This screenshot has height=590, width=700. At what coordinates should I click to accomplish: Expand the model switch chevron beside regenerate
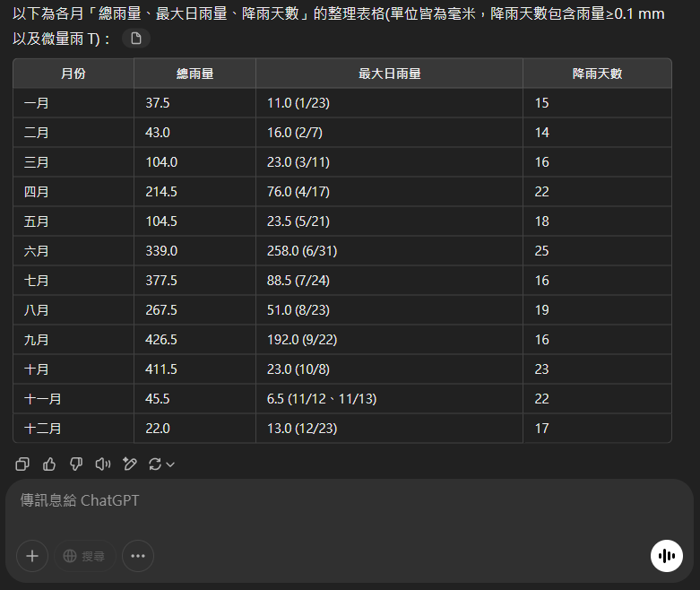pos(170,464)
